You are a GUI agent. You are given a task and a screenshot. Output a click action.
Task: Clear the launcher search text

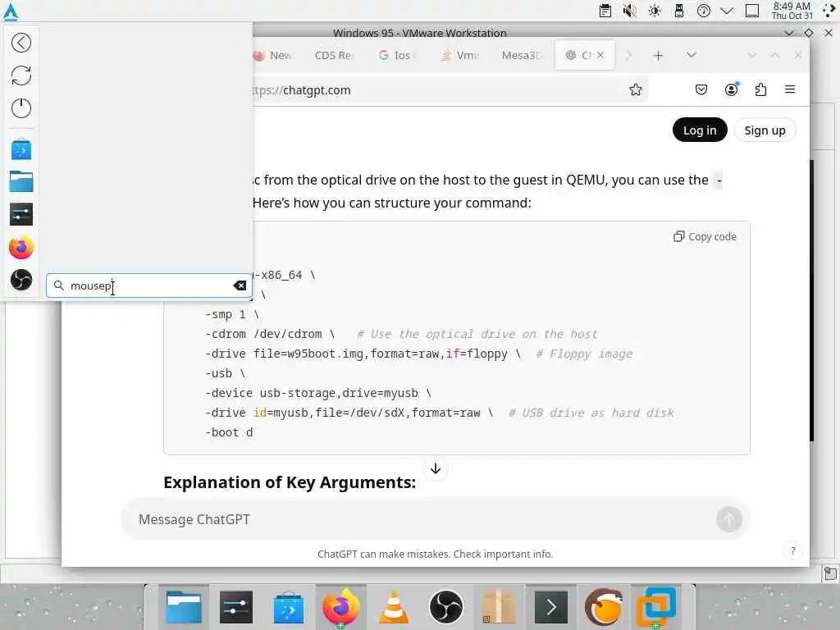point(240,285)
